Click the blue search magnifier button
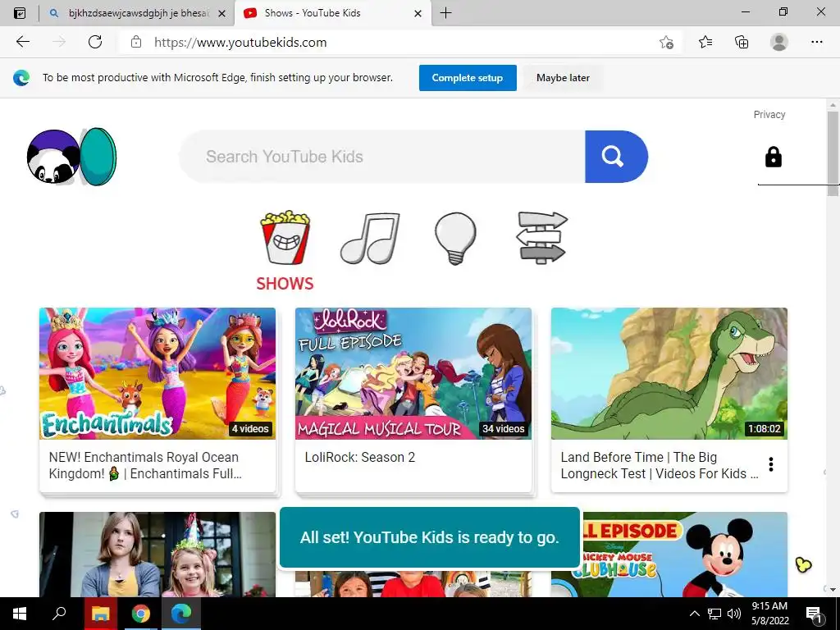The image size is (840, 630). pos(616,157)
